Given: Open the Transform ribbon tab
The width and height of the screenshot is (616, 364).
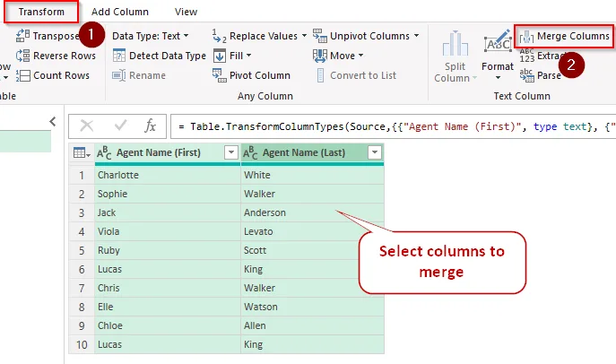Looking at the screenshot, I should coord(41,12).
